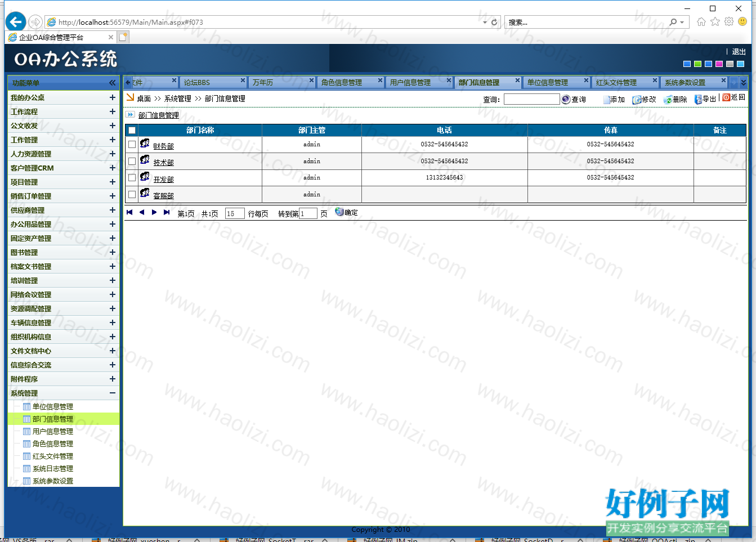This screenshot has width=756, height=542.
Task: Expand 客户管理CRM menu section
Action: pyautogui.click(x=112, y=168)
